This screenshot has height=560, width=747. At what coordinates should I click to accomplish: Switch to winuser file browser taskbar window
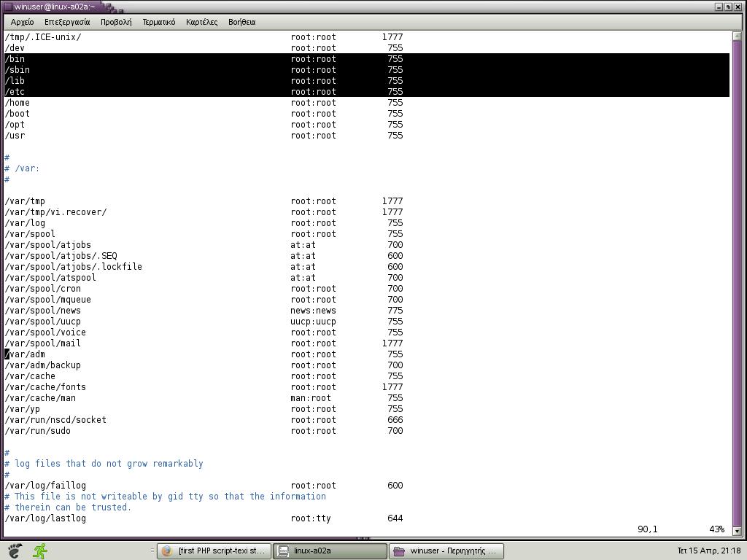point(446,551)
